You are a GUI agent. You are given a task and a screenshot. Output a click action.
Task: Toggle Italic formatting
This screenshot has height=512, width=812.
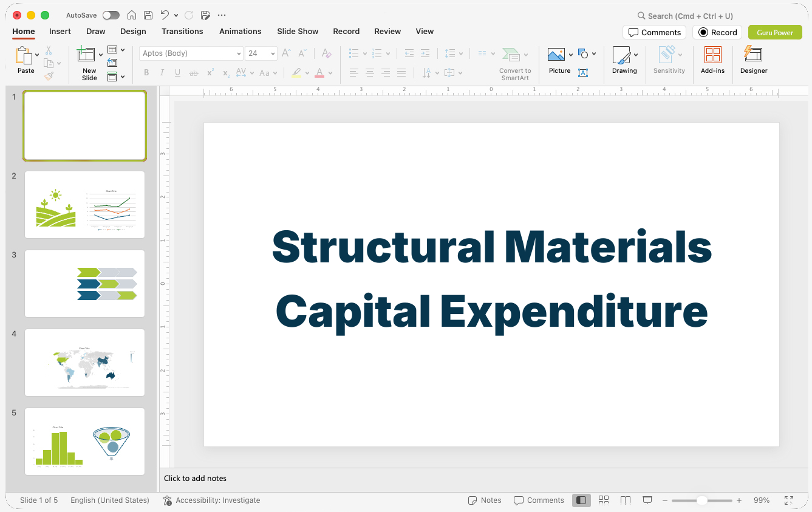[162, 73]
